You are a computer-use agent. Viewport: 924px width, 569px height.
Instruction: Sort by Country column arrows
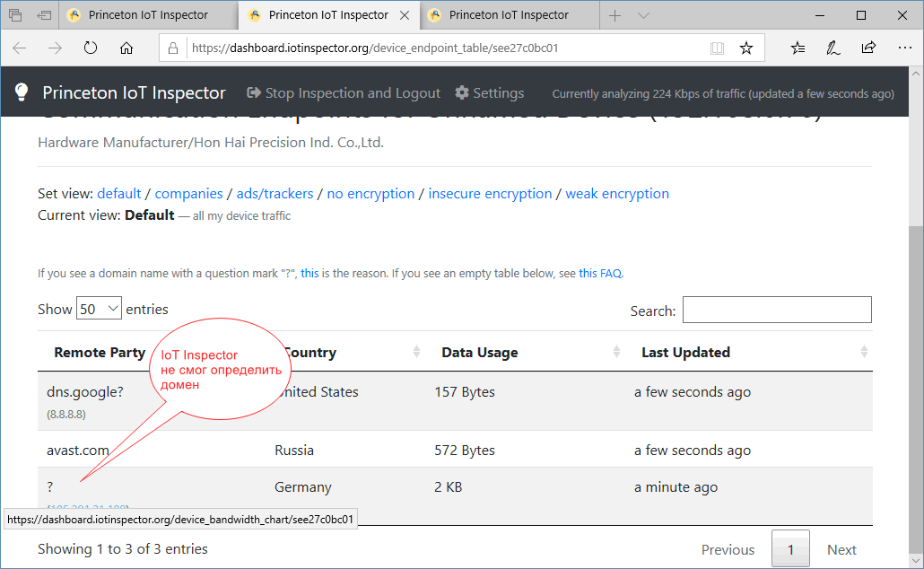pos(416,352)
